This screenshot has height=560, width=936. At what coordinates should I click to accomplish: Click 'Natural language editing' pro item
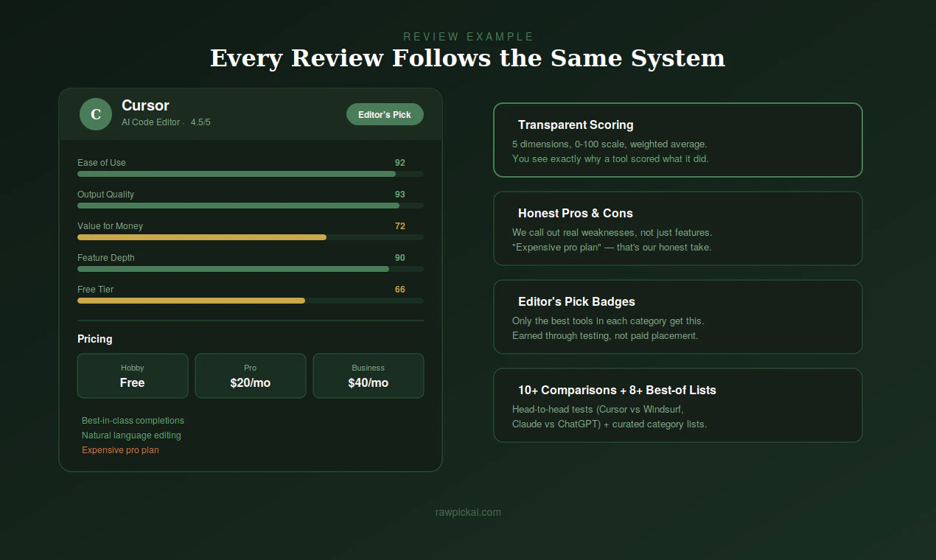pyautogui.click(x=131, y=435)
